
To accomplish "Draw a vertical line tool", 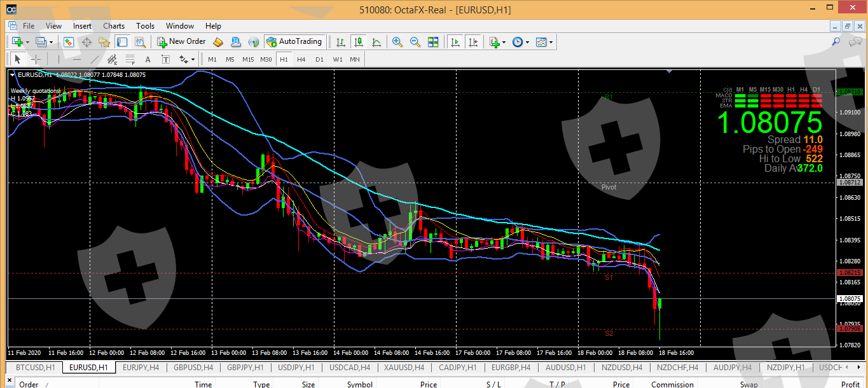I will click(59, 59).
